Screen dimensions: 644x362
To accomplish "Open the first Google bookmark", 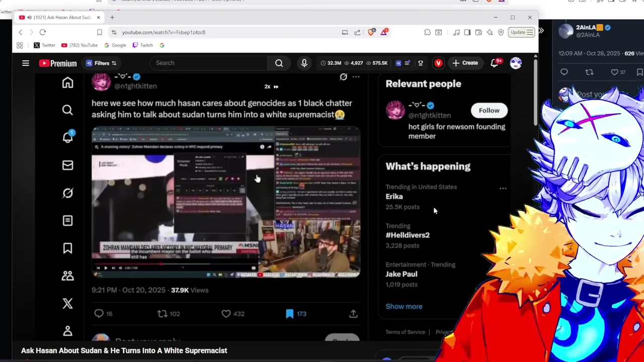I will pyautogui.click(x=115, y=45).
